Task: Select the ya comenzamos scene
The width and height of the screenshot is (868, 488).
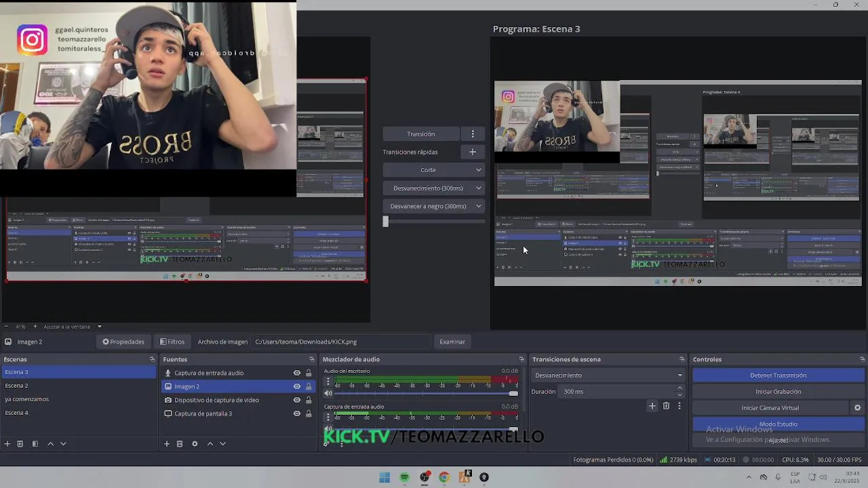Action: click(79, 399)
